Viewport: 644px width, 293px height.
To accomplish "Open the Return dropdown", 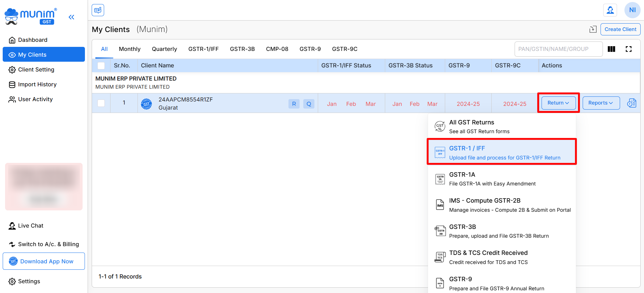I will pos(558,103).
